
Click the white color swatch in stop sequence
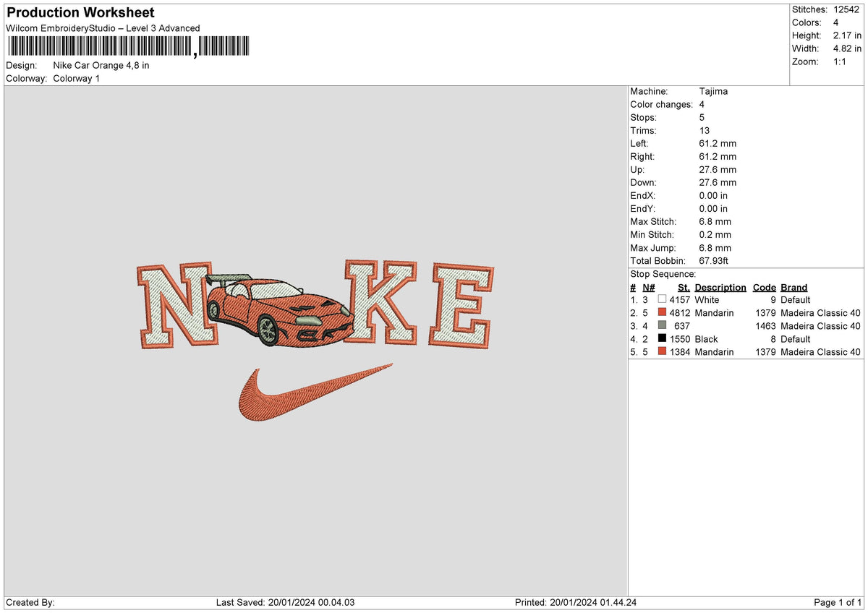pyautogui.click(x=662, y=299)
